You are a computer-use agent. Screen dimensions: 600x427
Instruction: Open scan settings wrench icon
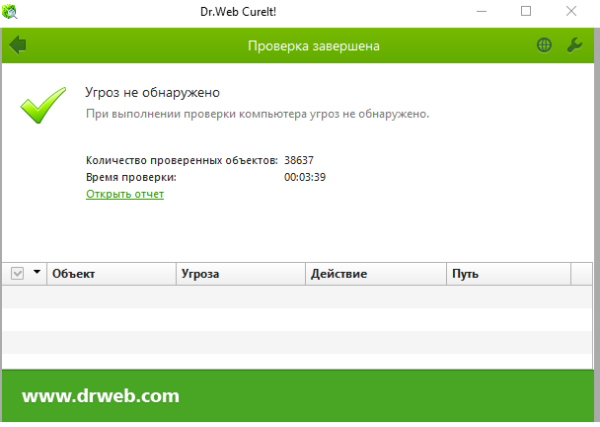574,45
